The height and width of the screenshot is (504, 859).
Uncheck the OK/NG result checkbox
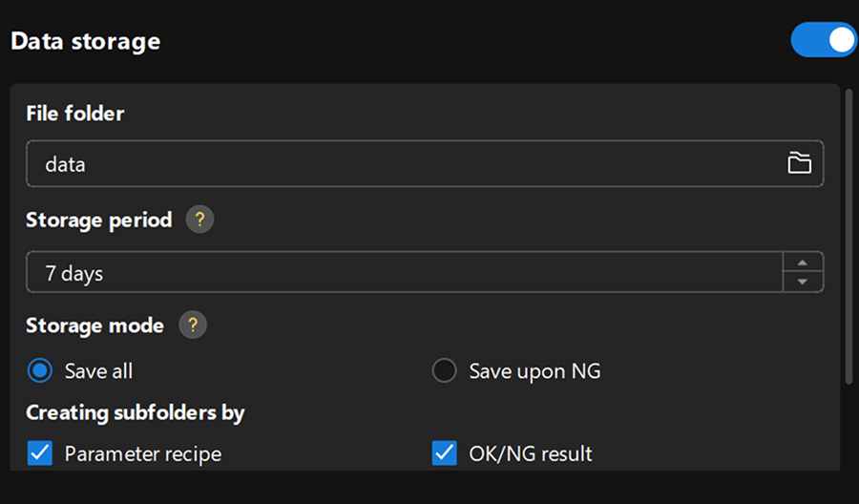coord(444,452)
